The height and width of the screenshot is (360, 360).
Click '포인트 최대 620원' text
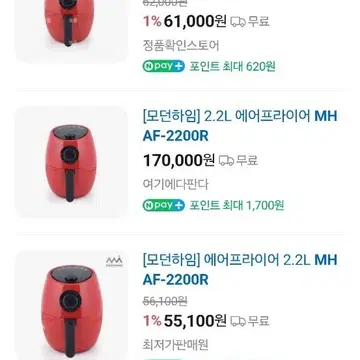click(x=233, y=66)
